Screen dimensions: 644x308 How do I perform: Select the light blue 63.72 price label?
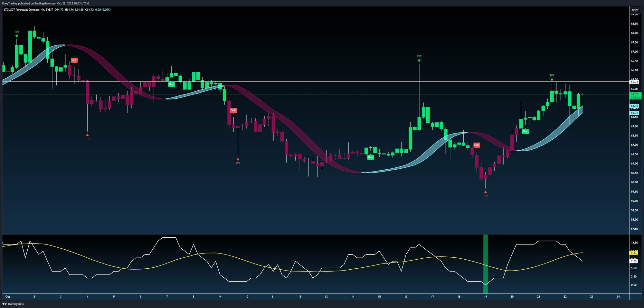click(x=634, y=113)
